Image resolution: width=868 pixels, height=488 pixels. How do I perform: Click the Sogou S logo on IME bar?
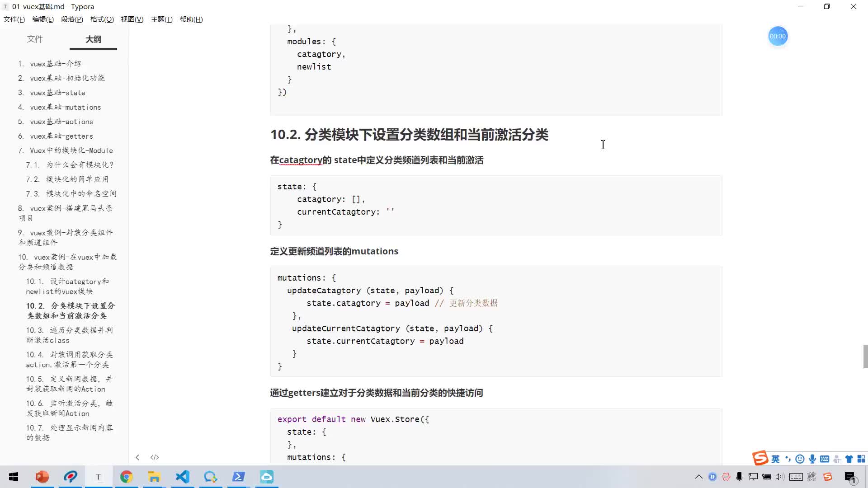click(760, 458)
